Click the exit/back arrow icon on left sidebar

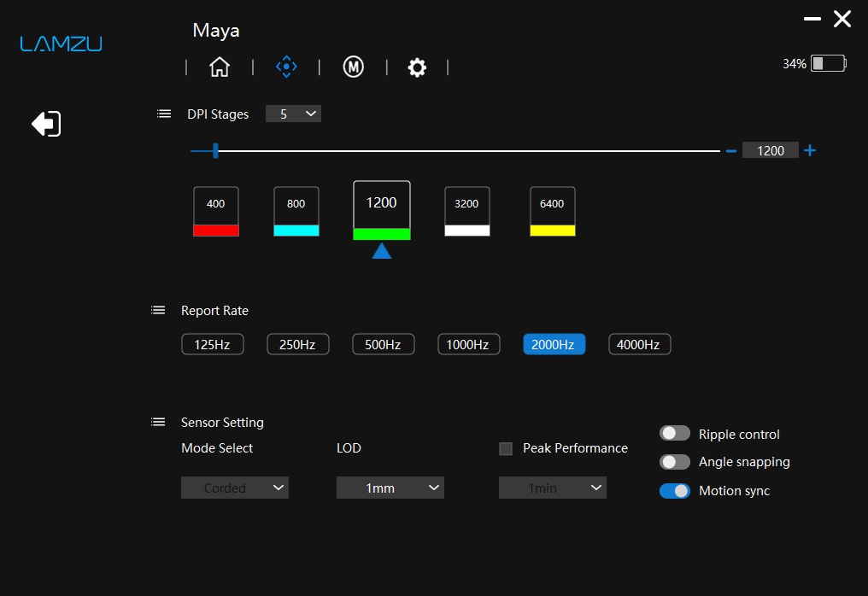46,124
